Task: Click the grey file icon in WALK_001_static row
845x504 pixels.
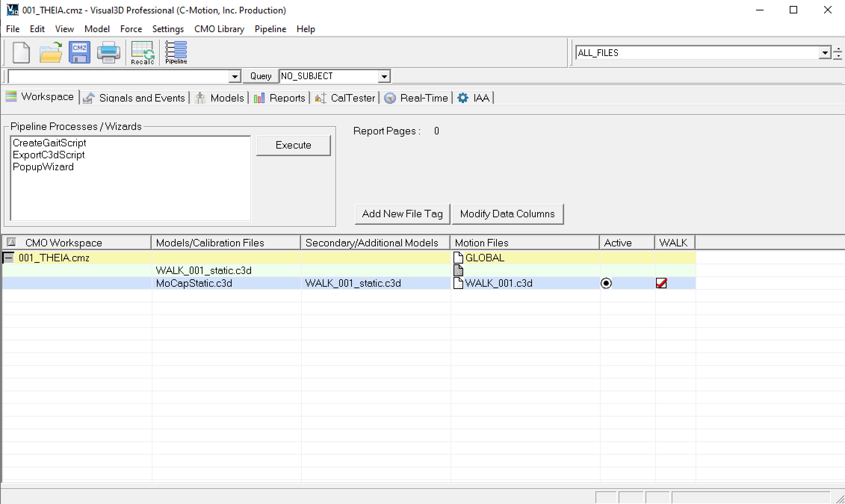Action: click(458, 270)
